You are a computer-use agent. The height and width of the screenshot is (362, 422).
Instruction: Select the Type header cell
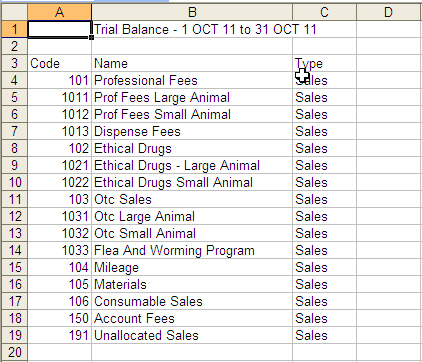324,63
